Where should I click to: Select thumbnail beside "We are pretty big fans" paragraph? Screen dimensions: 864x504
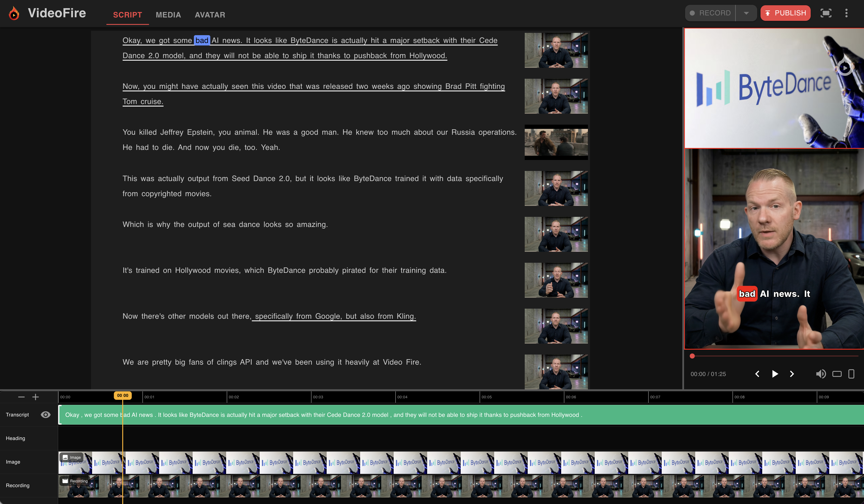(x=556, y=372)
